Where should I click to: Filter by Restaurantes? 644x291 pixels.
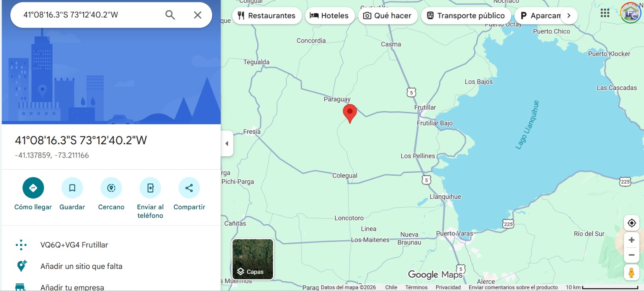(267, 16)
